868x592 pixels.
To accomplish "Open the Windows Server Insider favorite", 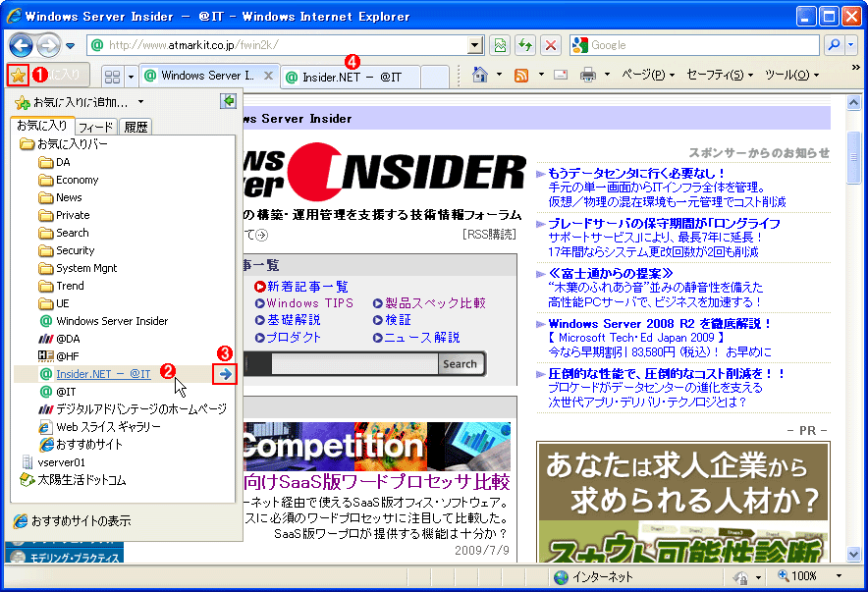I will (x=104, y=321).
